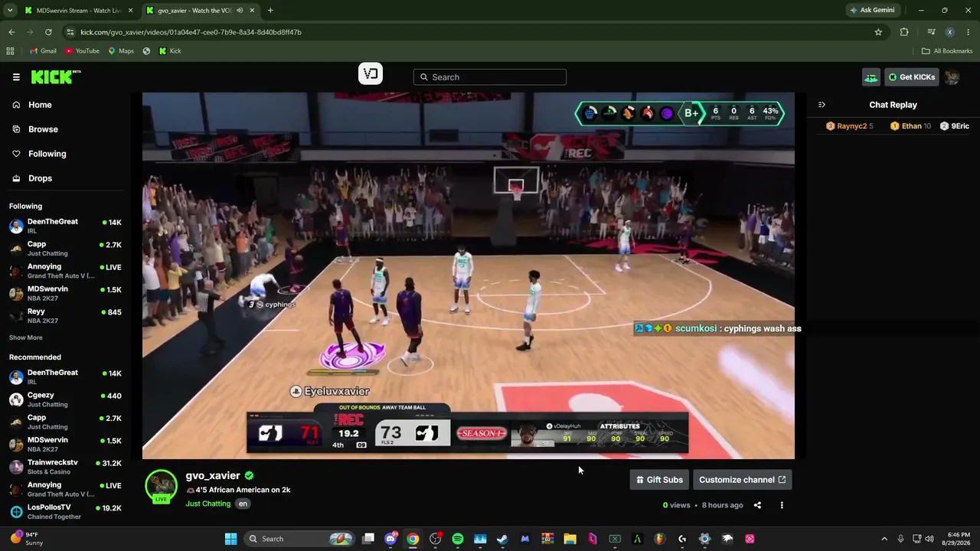This screenshot has height=551, width=980.
Task: Open File Explorer from the taskbar
Action: click(570, 539)
